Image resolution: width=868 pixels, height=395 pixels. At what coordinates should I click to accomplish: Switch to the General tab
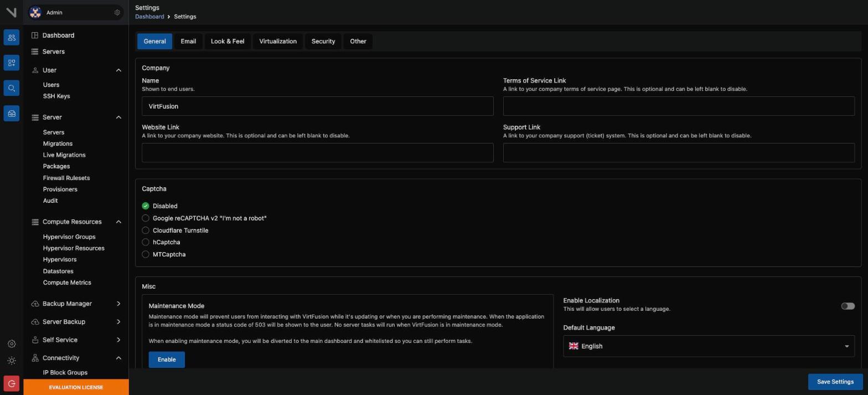154,42
